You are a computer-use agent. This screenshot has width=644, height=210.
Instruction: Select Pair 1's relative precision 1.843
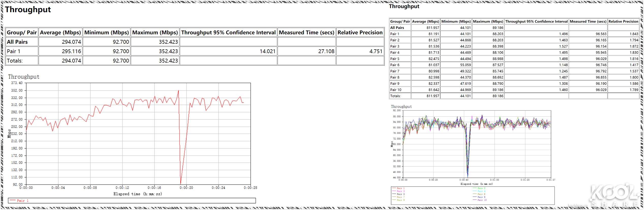click(x=634, y=34)
